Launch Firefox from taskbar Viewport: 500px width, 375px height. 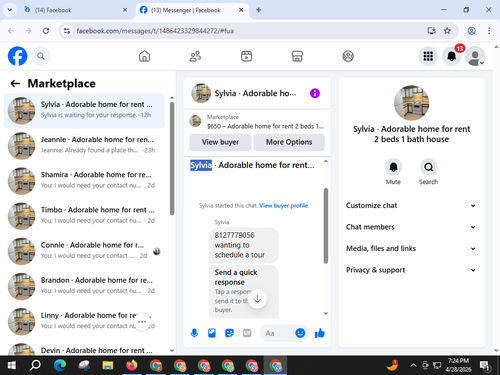click(132, 365)
